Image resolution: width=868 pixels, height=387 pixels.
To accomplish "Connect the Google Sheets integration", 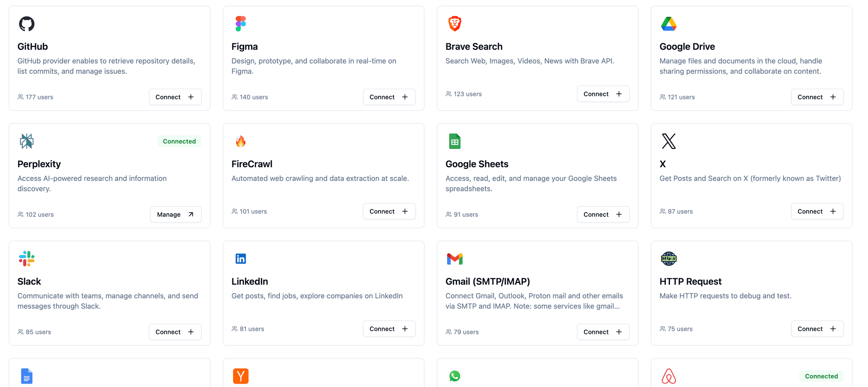I will [x=603, y=214].
